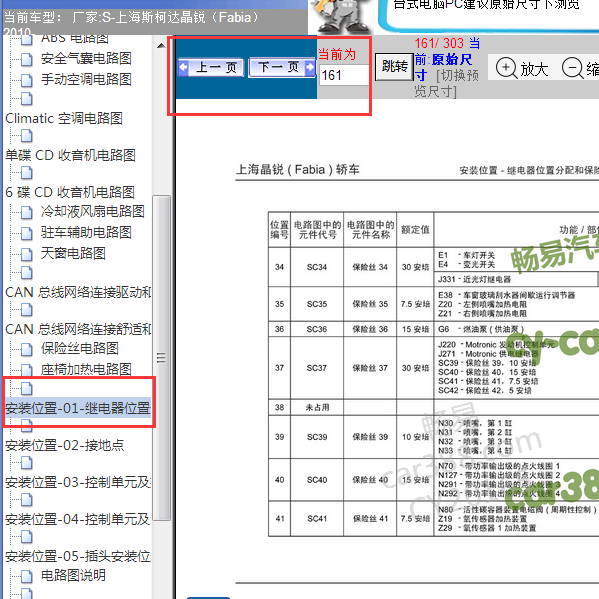This screenshot has width=599, height=599.
Task: Open 座椅加热电路图 in the tree
Action: pyautogui.click(x=86, y=369)
